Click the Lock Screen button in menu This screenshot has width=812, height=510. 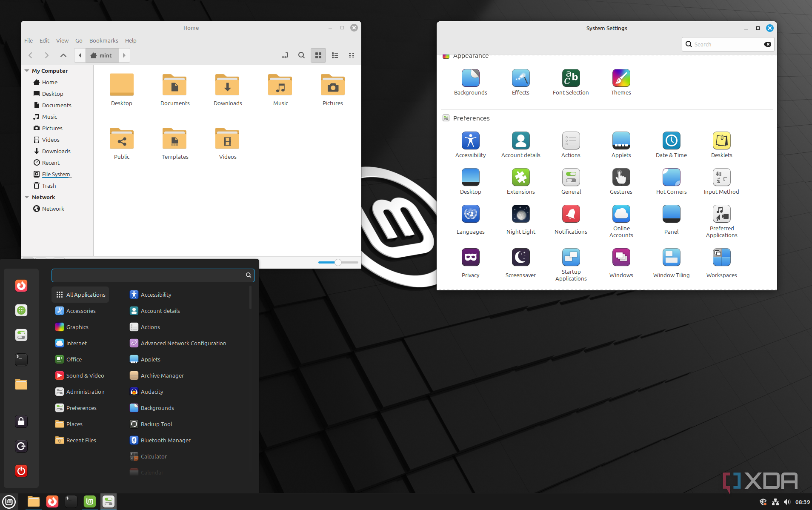pyautogui.click(x=21, y=421)
